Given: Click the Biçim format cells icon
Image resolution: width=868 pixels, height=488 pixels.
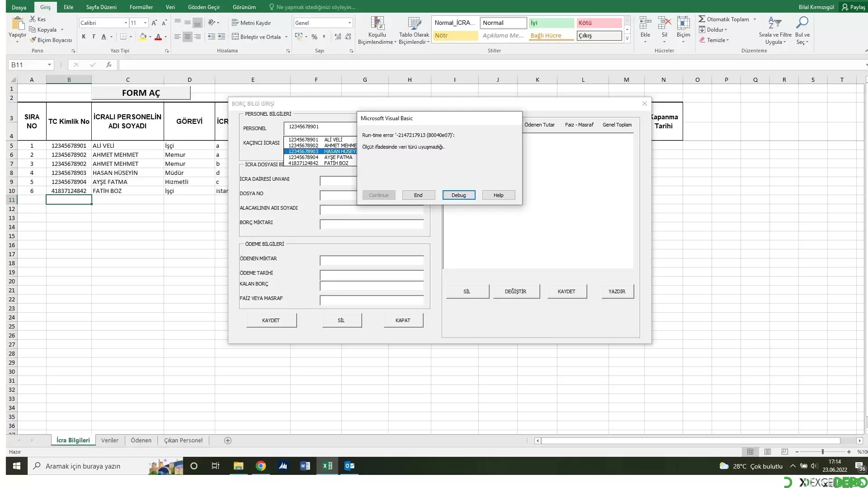Looking at the screenshot, I should [x=683, y=23].
